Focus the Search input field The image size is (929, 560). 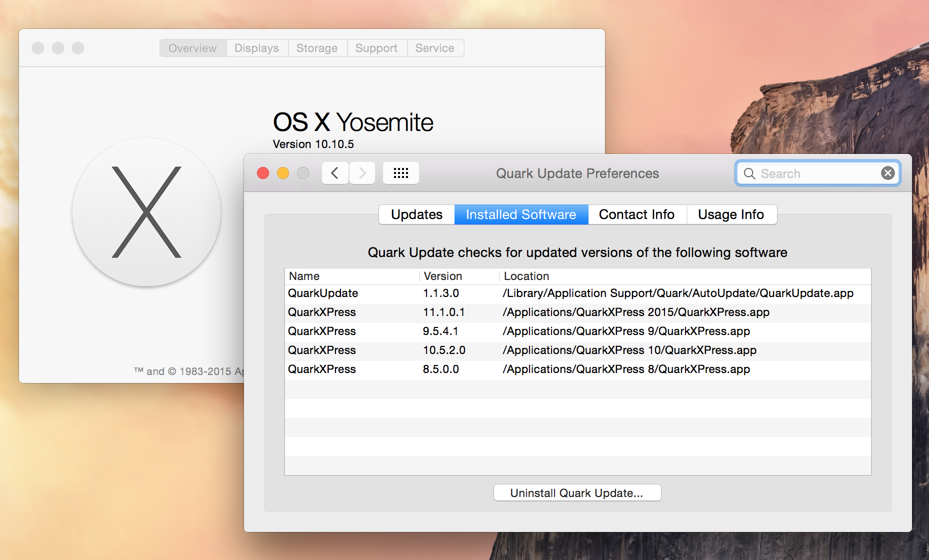(818, 173)
